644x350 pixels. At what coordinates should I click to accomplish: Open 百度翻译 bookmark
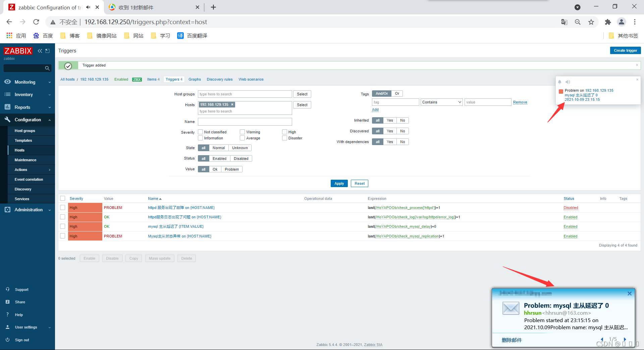192,36
